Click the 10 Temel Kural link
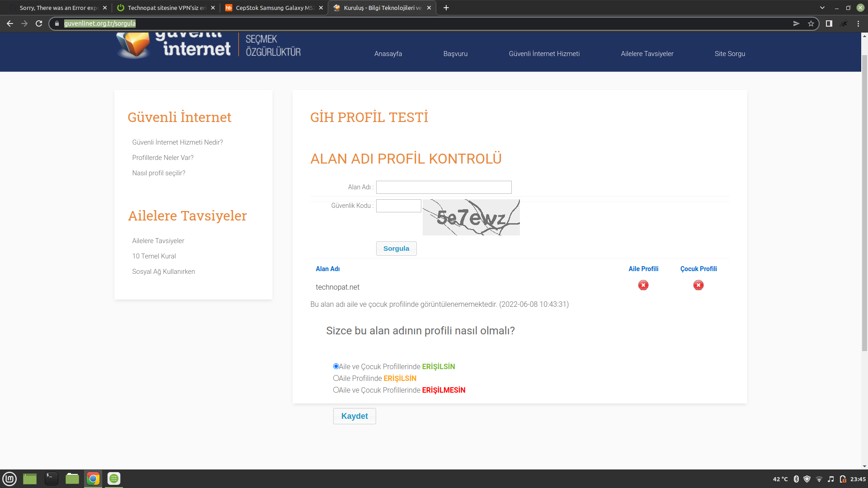Viewport: 868px width, 488px height. (154, 256)
